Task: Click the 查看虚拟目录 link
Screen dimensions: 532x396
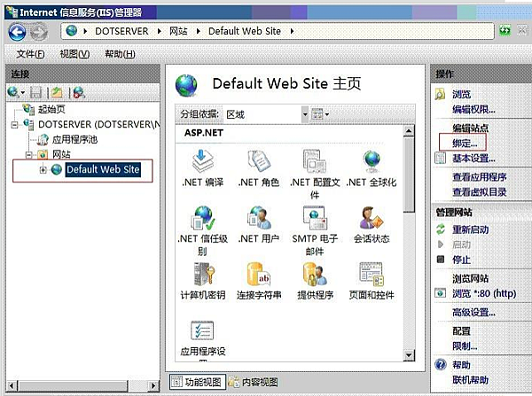Action: tap(479, 192)
